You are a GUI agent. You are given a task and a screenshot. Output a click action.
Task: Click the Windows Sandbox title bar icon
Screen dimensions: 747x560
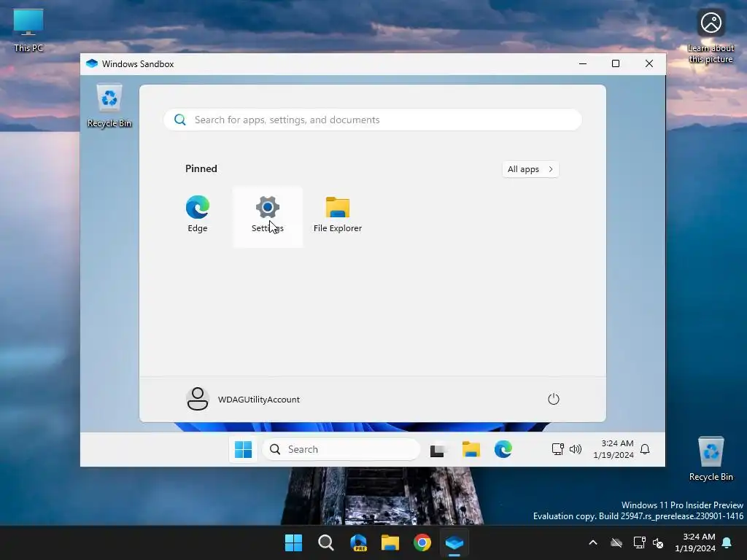pos(92,64)
